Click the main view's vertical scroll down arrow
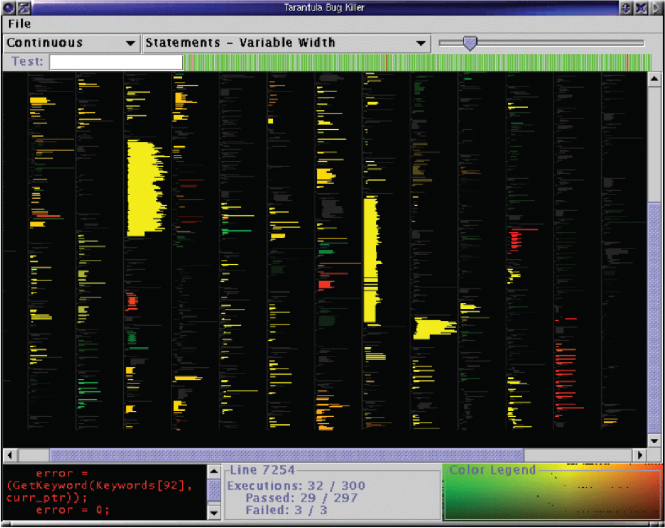This screenshot has width=665, height=528. pos(655,441)
